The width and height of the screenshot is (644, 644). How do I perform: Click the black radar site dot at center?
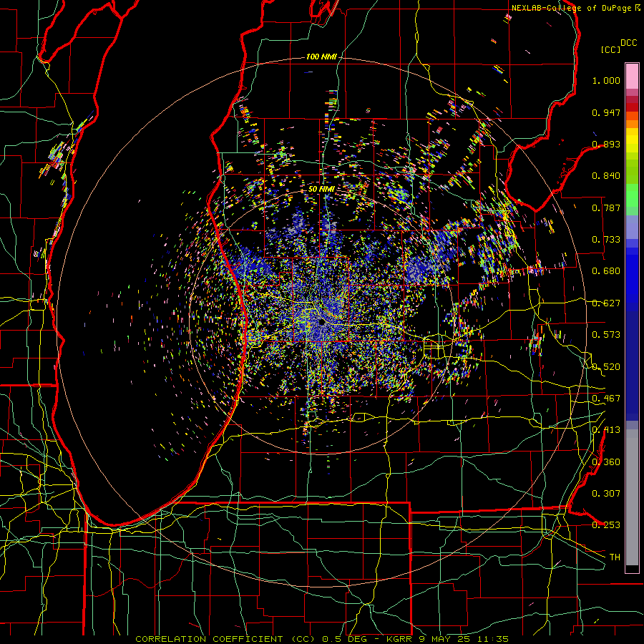pyautogui.click(x=322, y=323)
